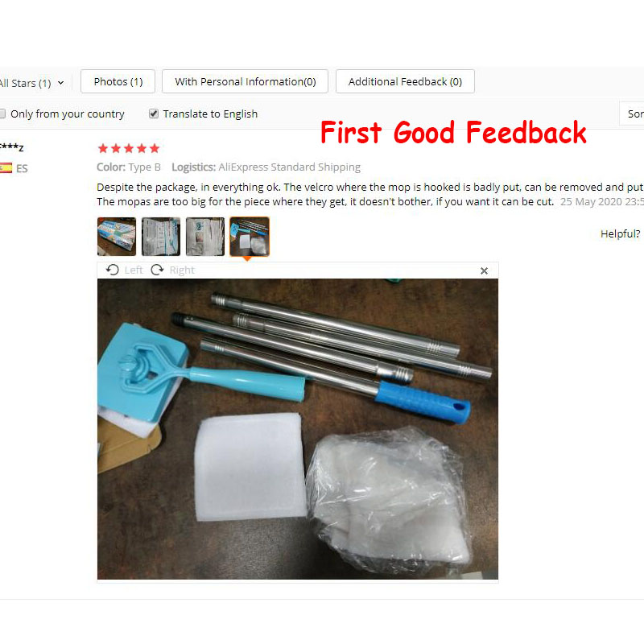Expand the All Stars filter dropdown

[32, 83]
